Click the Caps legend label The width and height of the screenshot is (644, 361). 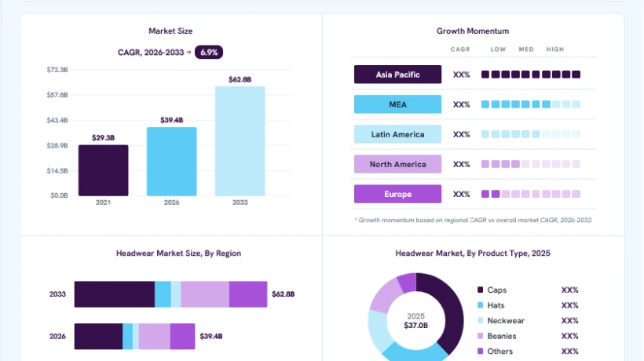click(x=497, y=290)
